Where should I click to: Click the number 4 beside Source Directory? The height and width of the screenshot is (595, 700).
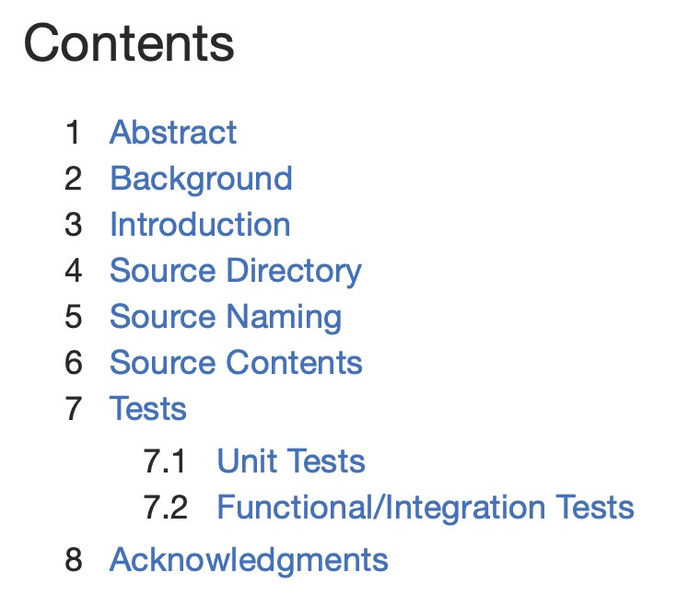coord(74,271)
